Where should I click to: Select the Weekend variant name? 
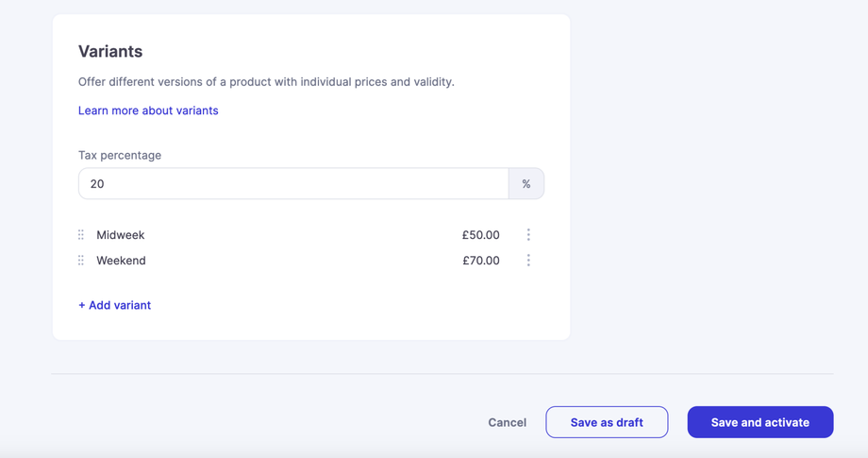point(121,261)
